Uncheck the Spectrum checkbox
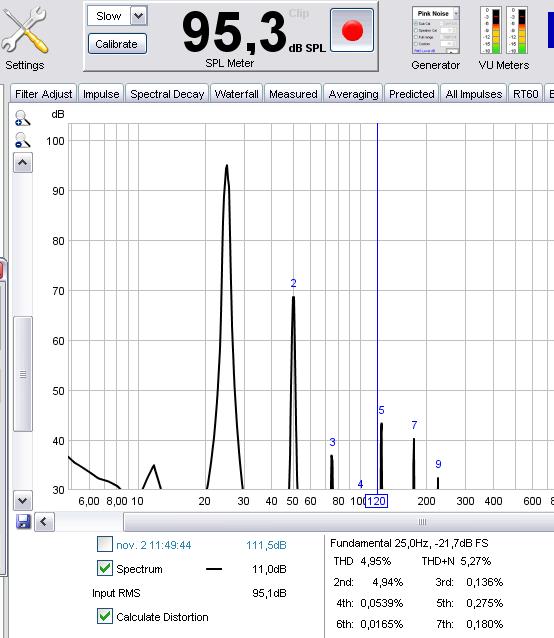Screen dimensions: 554x638 click(x=105, y=568)
